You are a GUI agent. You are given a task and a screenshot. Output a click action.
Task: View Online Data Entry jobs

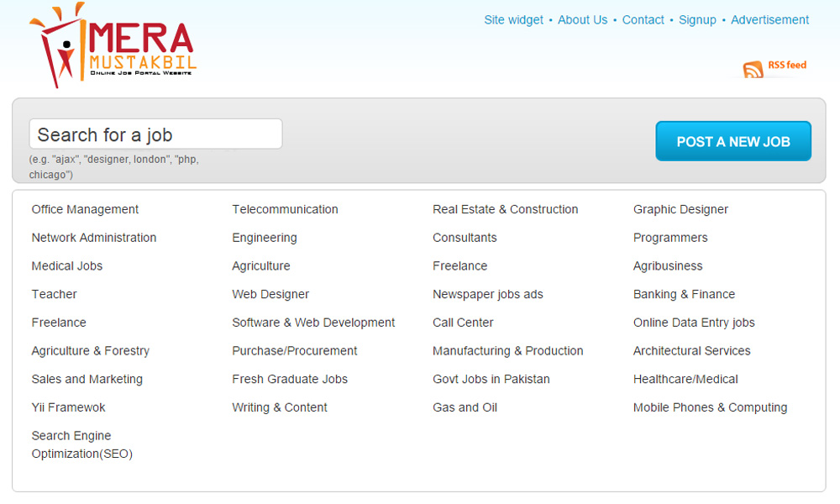(694, 323)
